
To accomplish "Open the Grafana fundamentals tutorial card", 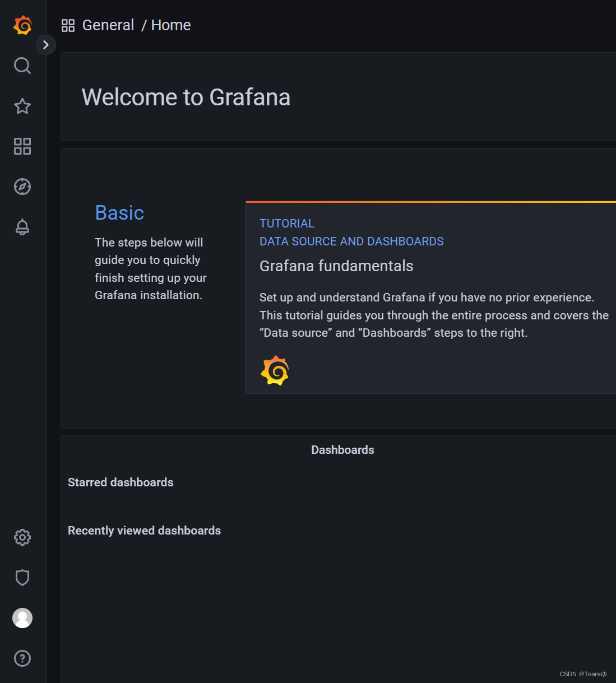I will click(x=430, y=298).
